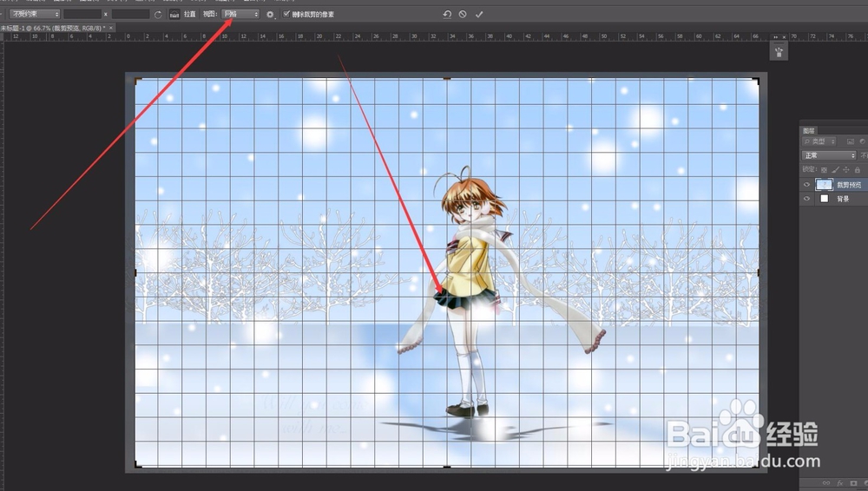Click the top-left crop corner handle
The height and width of the screenshot is (491, 868).
pyautogui.click(x=137, y=81)
